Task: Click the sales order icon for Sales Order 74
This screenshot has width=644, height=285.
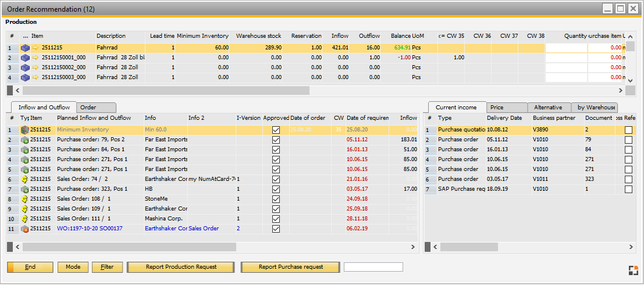Action: coord(25,179)
